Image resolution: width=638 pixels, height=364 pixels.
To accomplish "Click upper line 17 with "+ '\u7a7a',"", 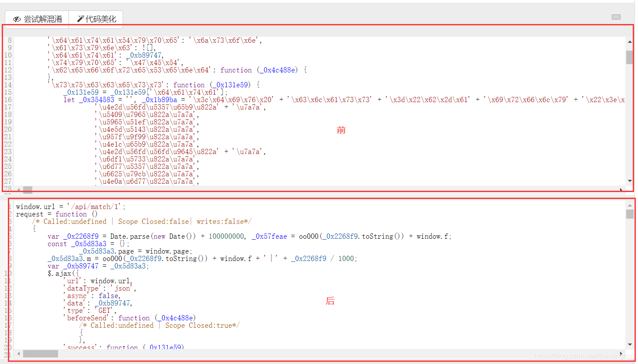I will click(180, 107).
